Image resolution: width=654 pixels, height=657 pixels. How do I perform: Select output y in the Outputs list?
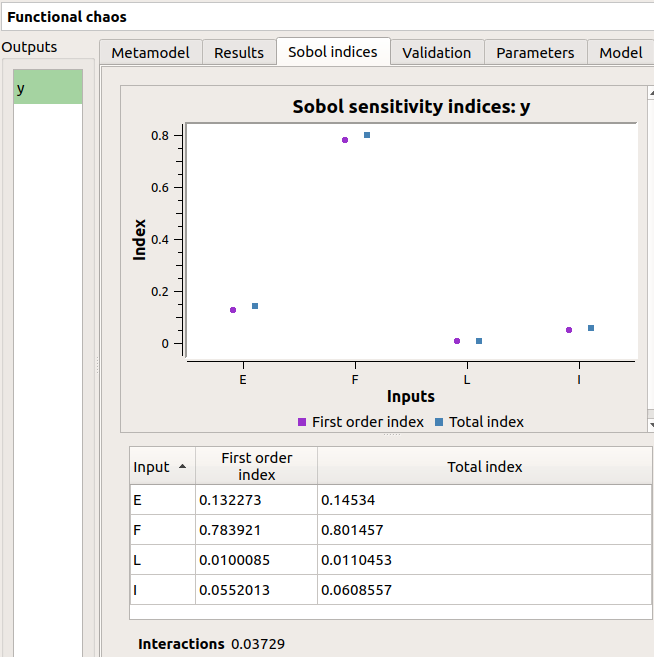[48, 88]
